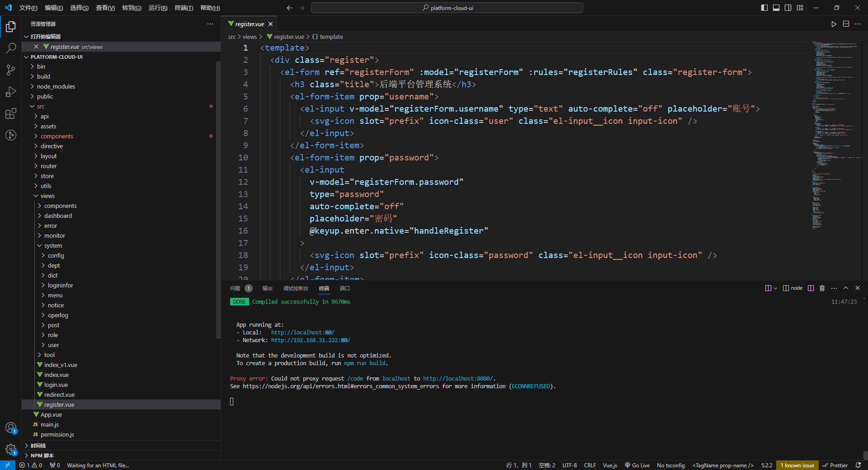
Task: Open the 终端(T) menu
Action: pos(184,8)
